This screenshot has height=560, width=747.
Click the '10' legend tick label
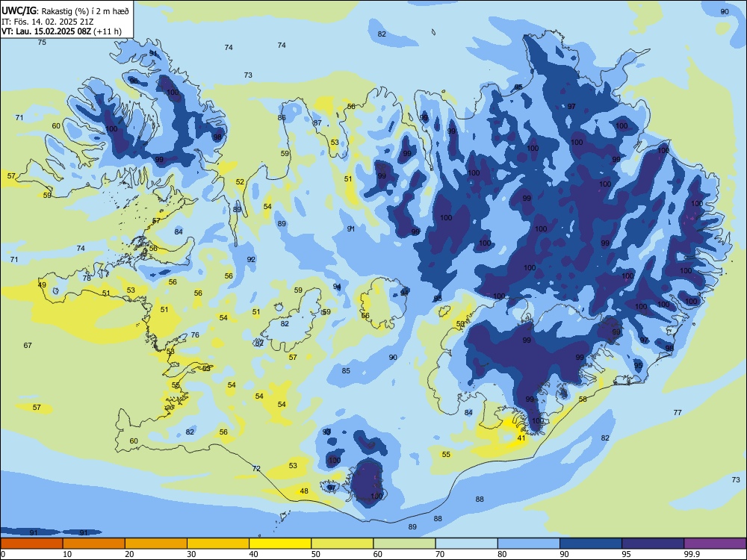pyautogui.click(x=67, y=554)
